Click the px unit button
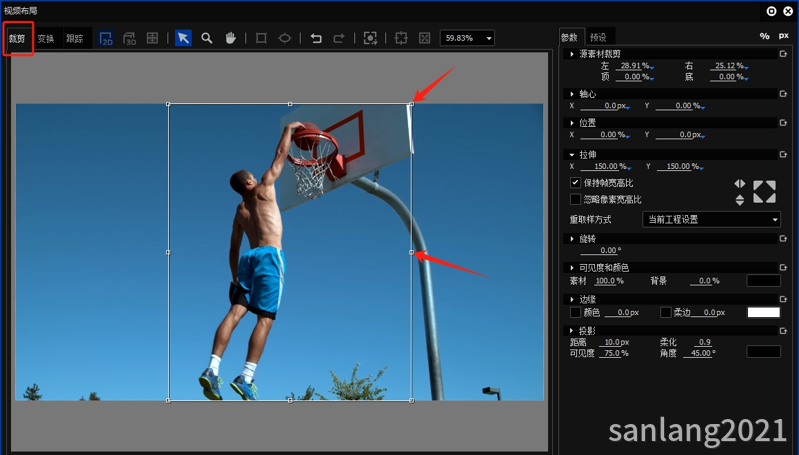The height and width of the screenshot is (455, 799). [783, 37]
